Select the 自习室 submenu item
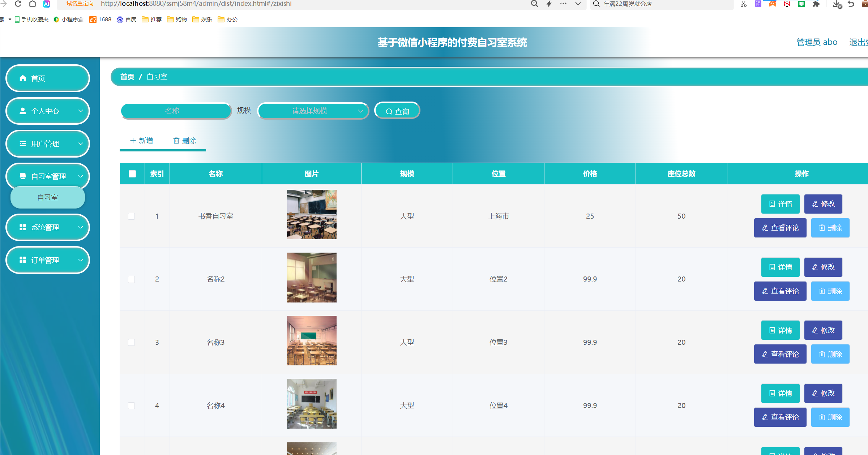The image size is (868, 455). point(48,197)
